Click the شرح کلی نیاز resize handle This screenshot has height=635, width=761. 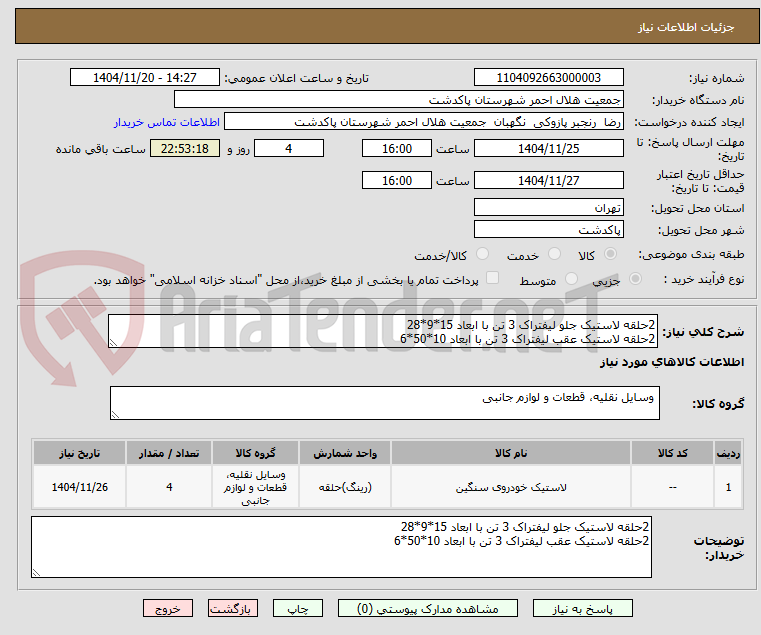click(113, 343)
